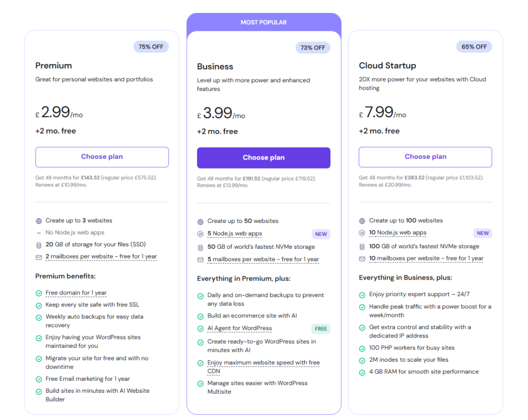Click the checkmark icon beside "4 GB RAM for smooth site performance"

tap(362, 371)
